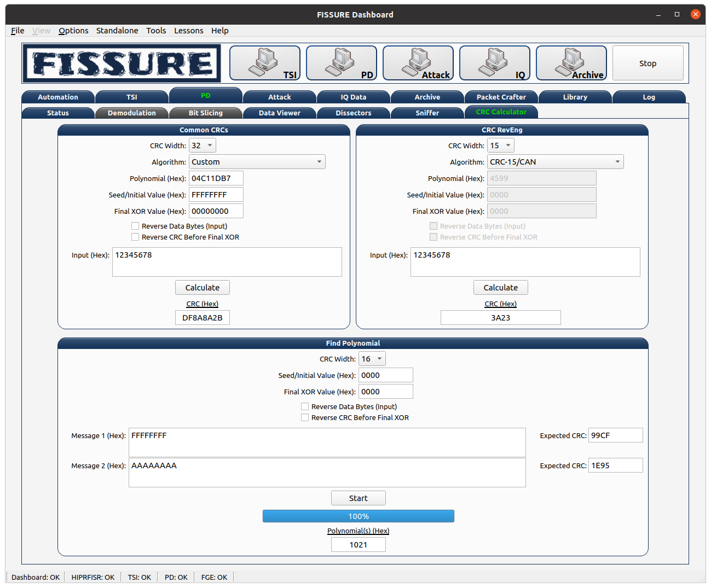Open the Library tab

click(x=575, y=97)
